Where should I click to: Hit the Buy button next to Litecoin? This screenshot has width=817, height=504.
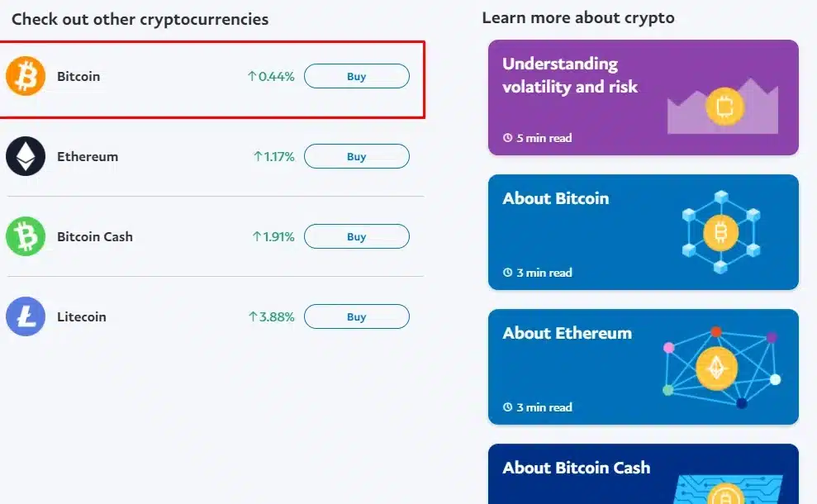(356, 316)
